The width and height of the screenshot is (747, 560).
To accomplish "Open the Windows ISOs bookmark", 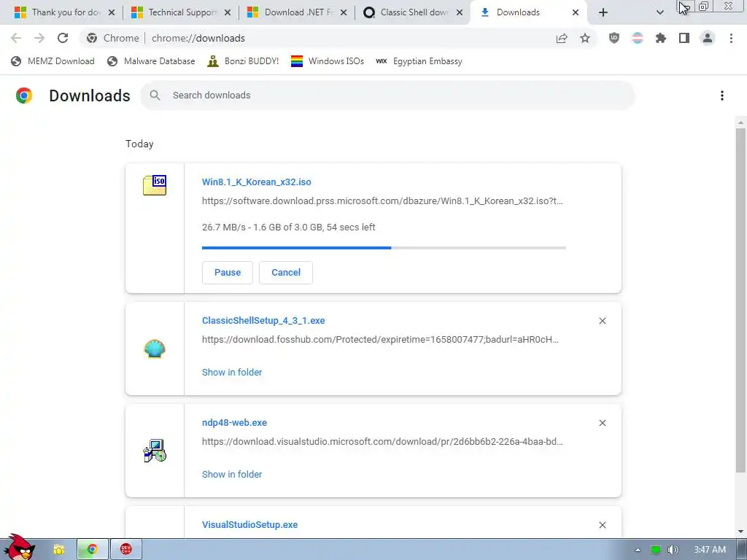I will pyautogui.click(x=328, y=61).
